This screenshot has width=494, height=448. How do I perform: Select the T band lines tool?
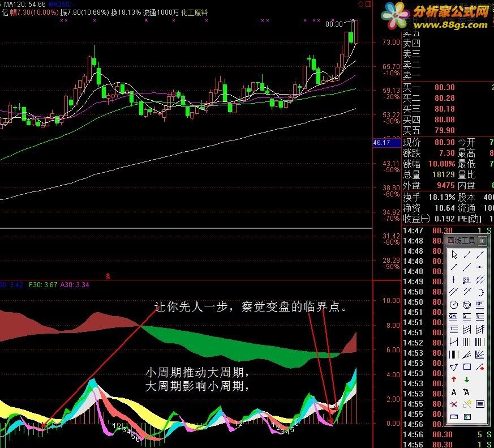pos(454,330)
